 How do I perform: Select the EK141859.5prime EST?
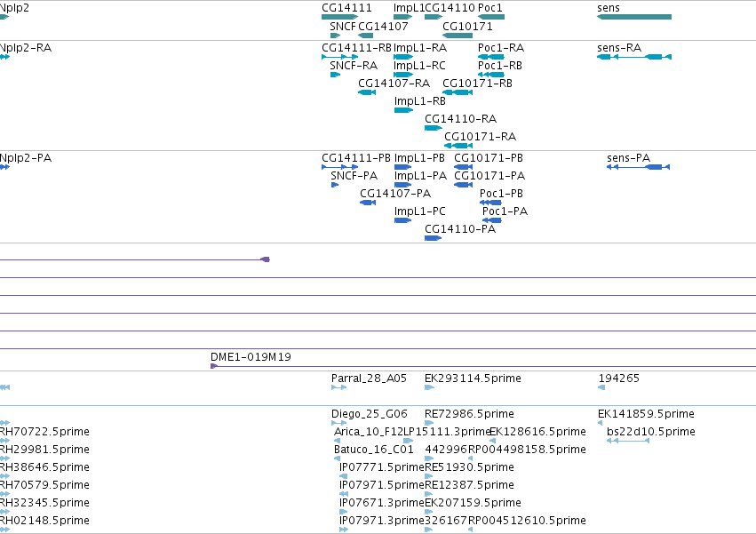pyautogui.click(x=601, y=423)
